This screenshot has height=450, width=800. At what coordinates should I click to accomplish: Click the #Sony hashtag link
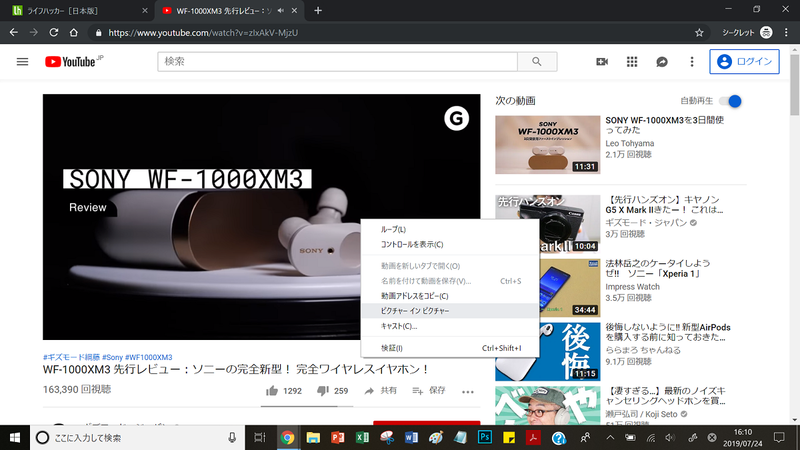[x=110, y=357]
